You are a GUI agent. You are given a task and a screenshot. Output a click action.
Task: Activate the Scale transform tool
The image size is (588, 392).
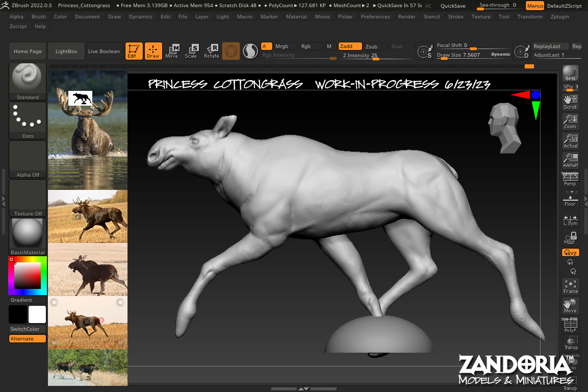(191, 51)
